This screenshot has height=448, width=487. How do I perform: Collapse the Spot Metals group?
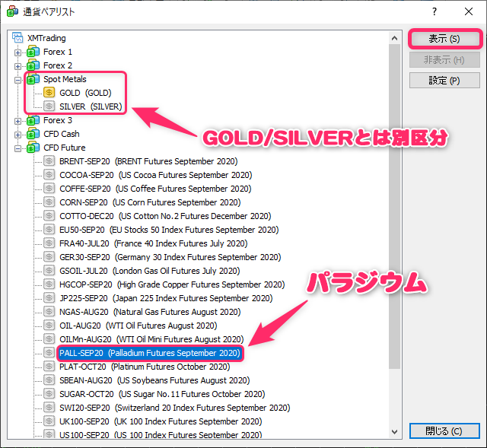click(x=18, y=80)
